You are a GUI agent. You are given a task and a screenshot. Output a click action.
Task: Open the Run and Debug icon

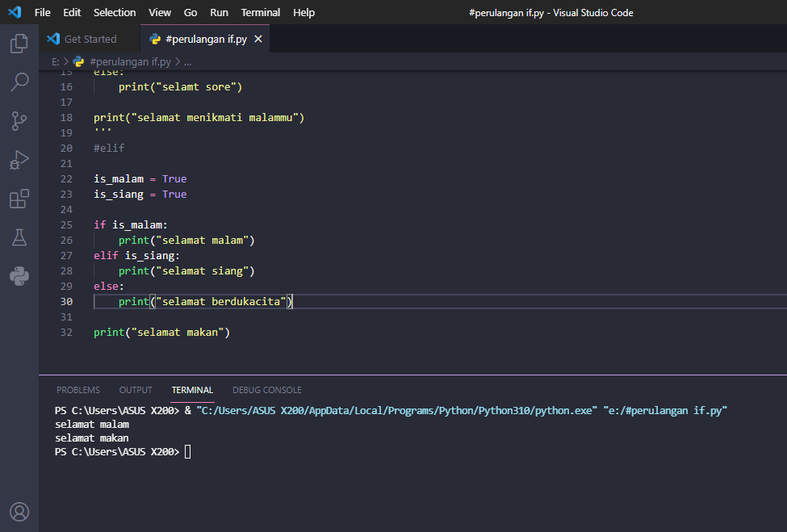click(x=19, y=159)
